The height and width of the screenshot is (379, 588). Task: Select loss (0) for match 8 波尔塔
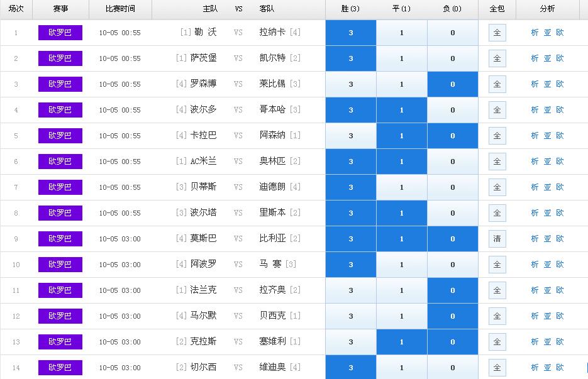coord(453,213)
